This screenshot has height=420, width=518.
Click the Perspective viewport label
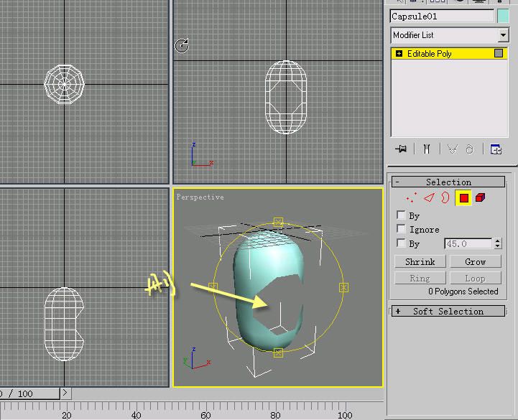[x=200, y=197]
